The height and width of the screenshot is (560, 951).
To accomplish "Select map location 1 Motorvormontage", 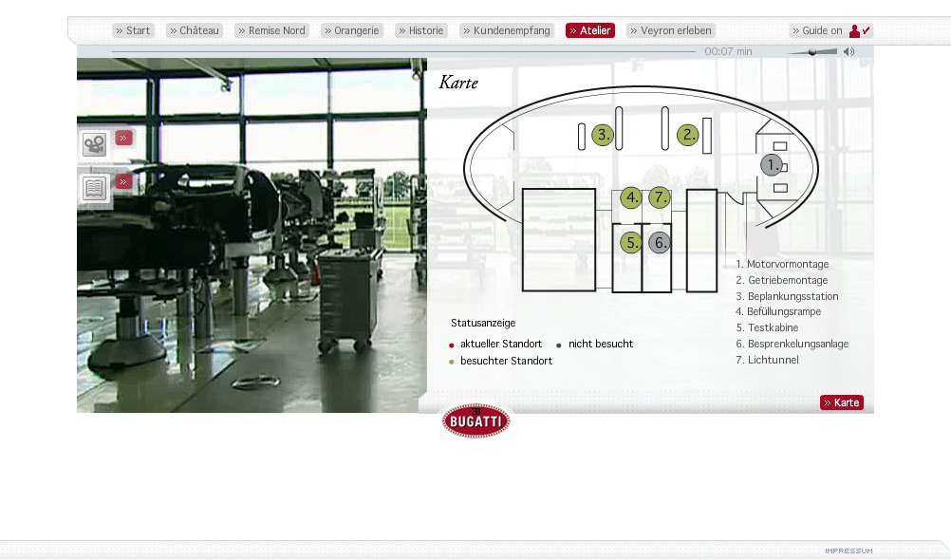I will tap(772, 164).
